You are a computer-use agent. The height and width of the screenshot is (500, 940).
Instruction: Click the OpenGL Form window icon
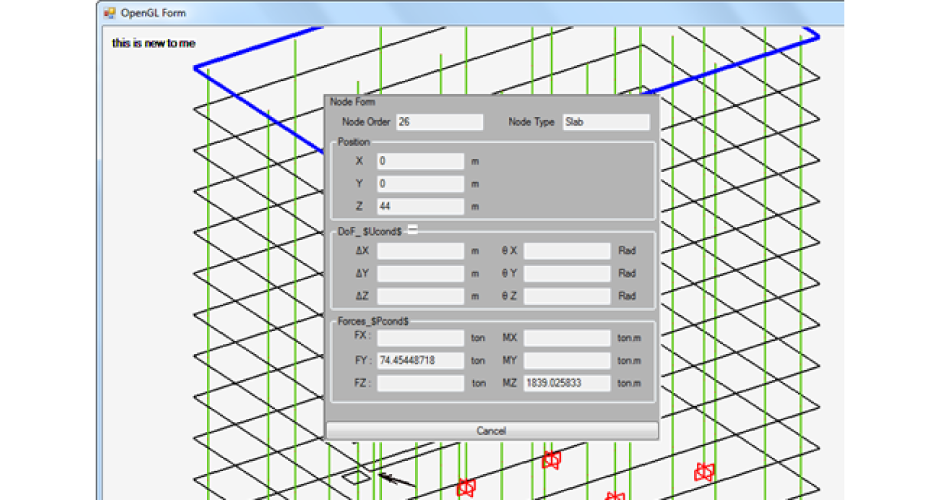[x=109, y=13]
